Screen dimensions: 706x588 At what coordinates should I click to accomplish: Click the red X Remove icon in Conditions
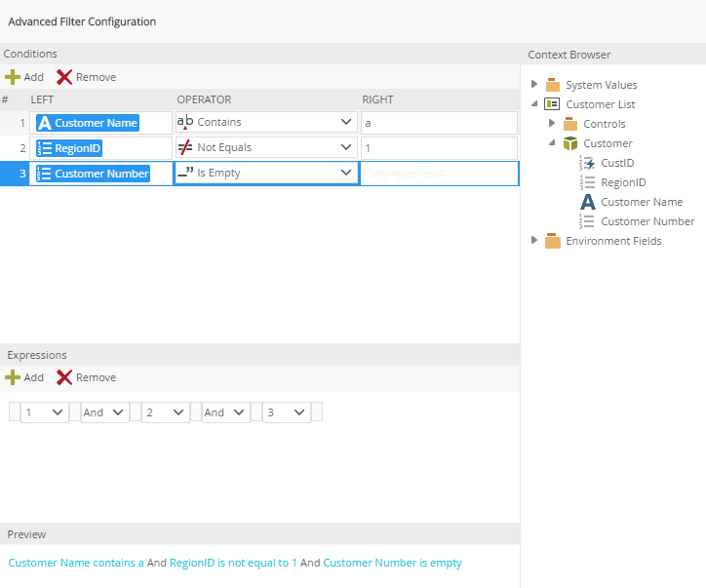[x=64, y=77]
